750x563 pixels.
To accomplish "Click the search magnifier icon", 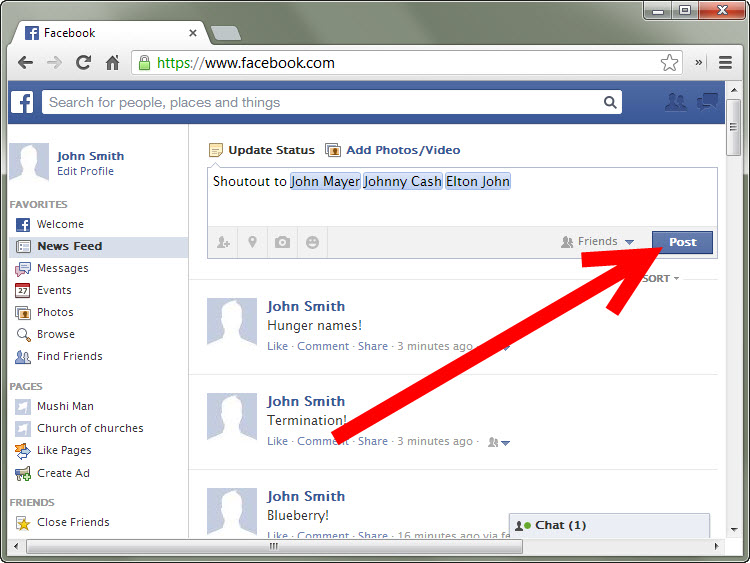I will (610, 102).
